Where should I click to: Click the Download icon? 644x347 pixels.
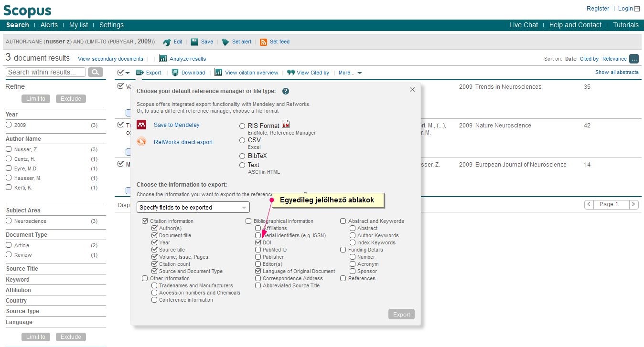pyautogui.click(x=175, y=73)
